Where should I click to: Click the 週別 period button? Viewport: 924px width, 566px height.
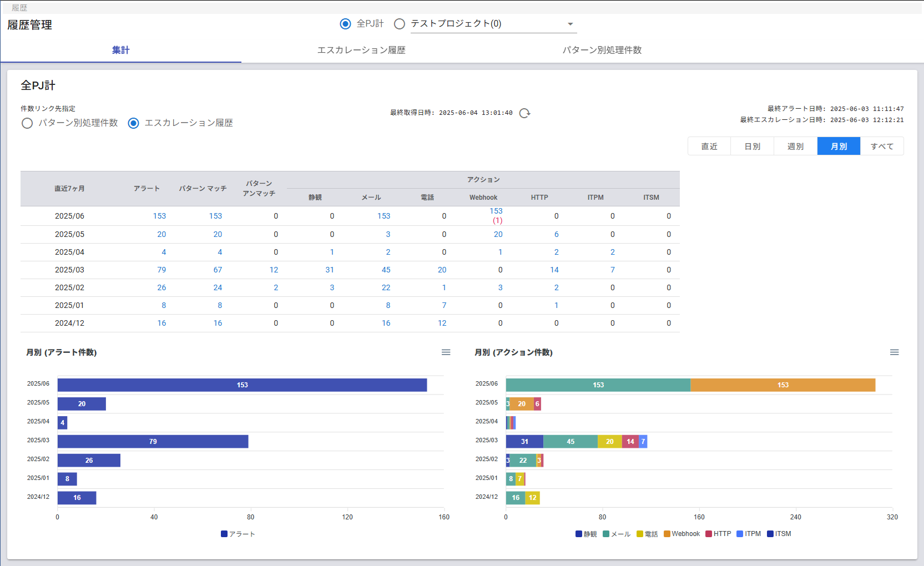[x=795, y=146]
